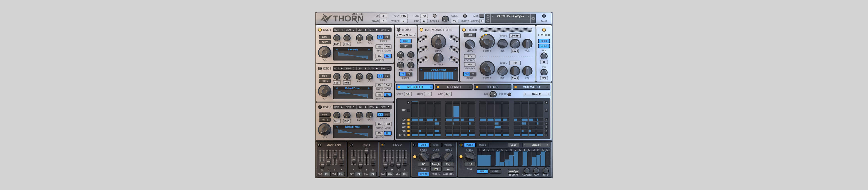Screen dimensions: 868x190
Task: Click the R randomize button on RP row
Action: [546, 110]
